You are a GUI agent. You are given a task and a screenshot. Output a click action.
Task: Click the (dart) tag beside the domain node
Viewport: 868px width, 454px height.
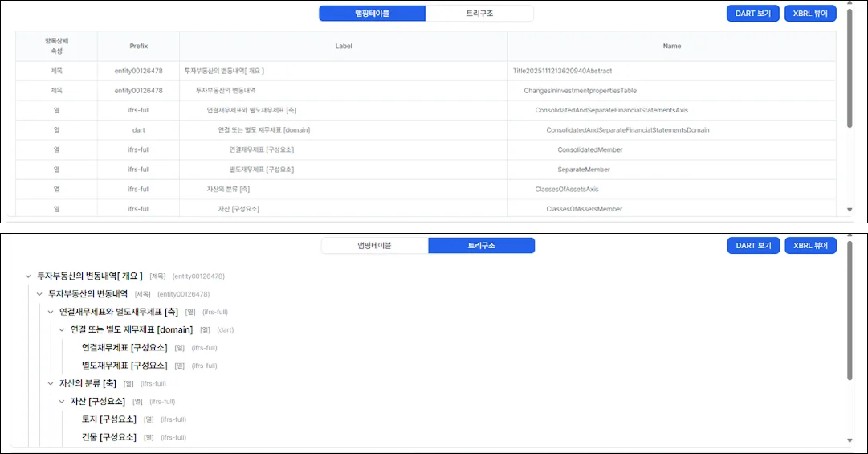(x=226, y=330)
